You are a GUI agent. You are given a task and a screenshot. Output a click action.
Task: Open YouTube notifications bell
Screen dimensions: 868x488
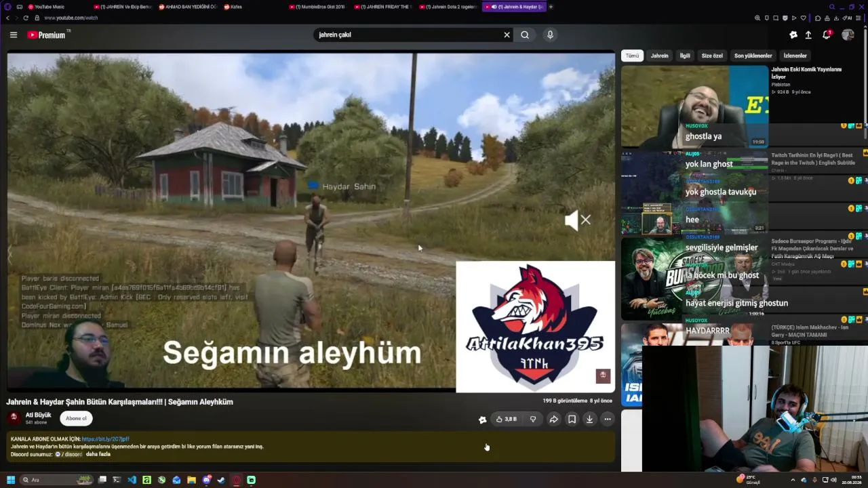[827, 35]
